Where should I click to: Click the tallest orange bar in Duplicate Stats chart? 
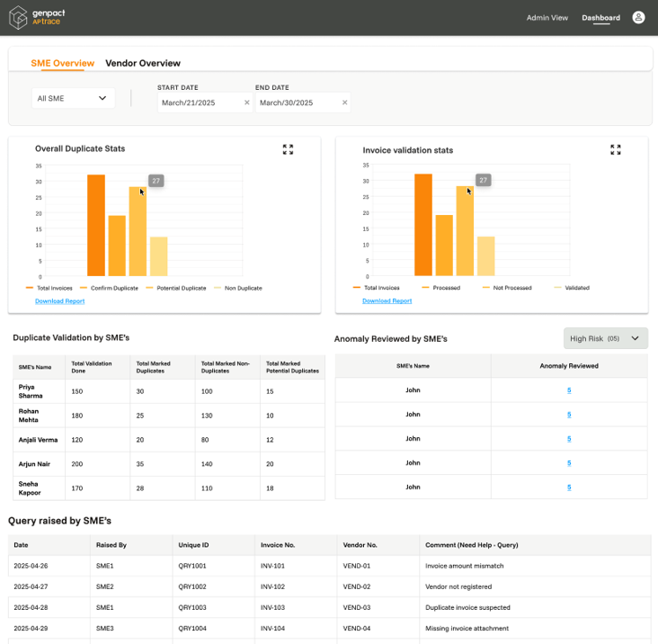[x=96, y=225]
